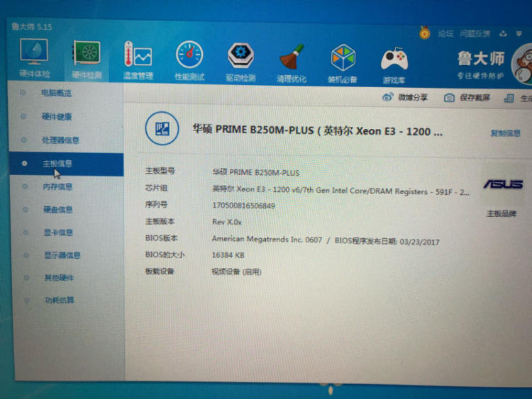Screen dimensions: 532x399
Task: Click the 视频设备 (启用) onboard device text
Action: coord(236,272)
